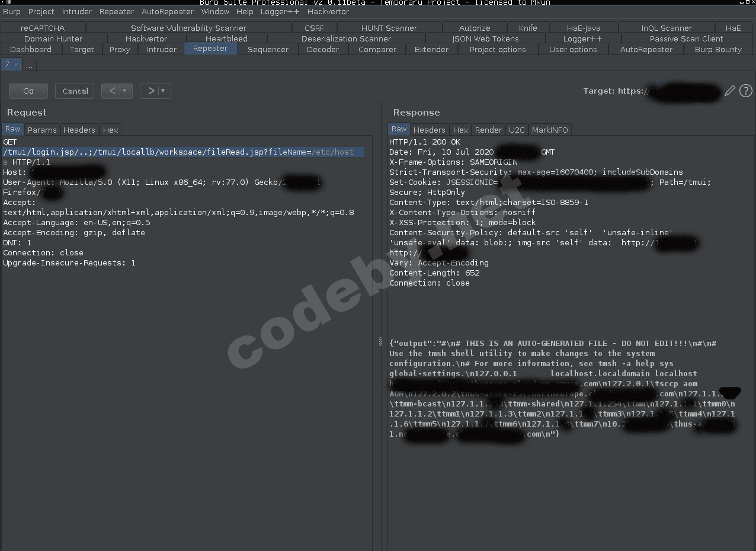Switch the Response panel to Render view
This screenshot has height=551, width=756.
(488, 130)
